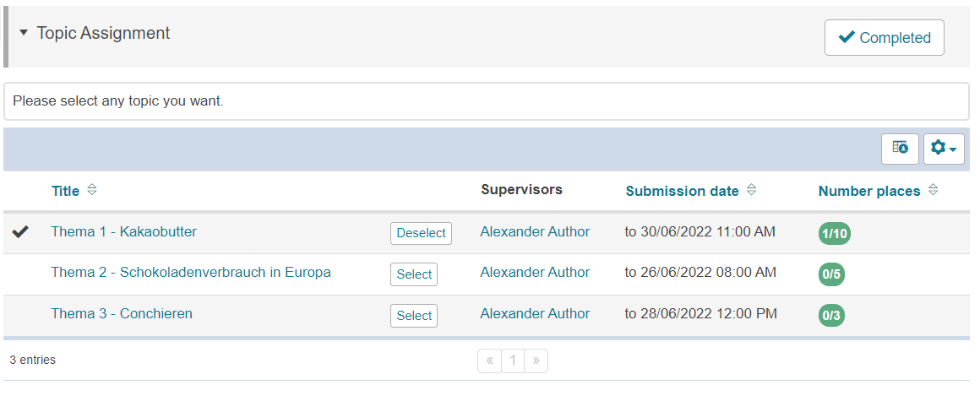Sort by Title column arrows icon
Screen dimensions: 980x396
tap(92, 191)
